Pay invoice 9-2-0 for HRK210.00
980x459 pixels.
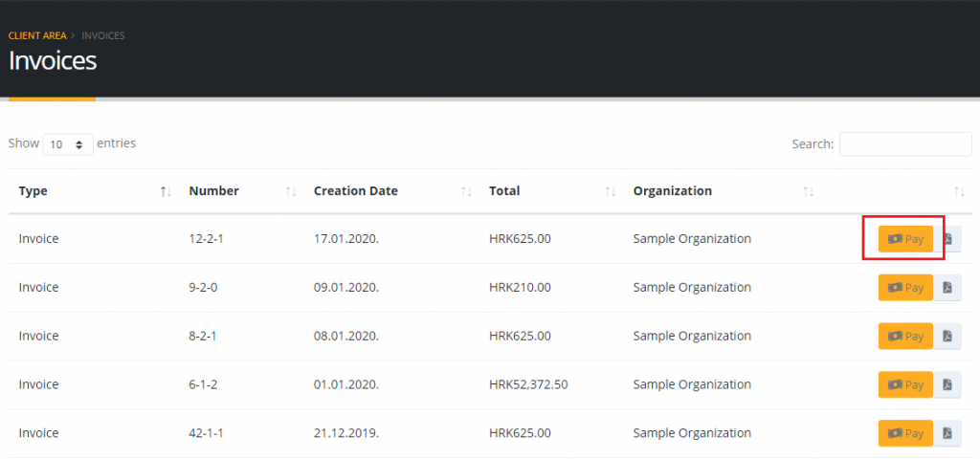point(905,288)
